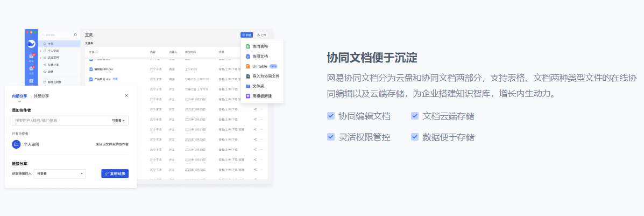Open the 消息 messages icon in sidebar
The width and height of the screenshot is (644, 216).
(31, 69)
